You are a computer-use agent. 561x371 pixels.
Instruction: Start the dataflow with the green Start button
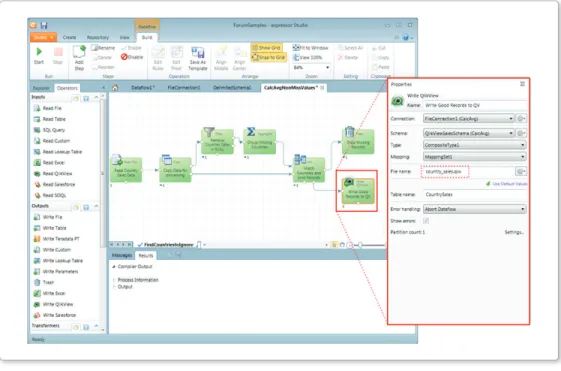pos(39,55)
